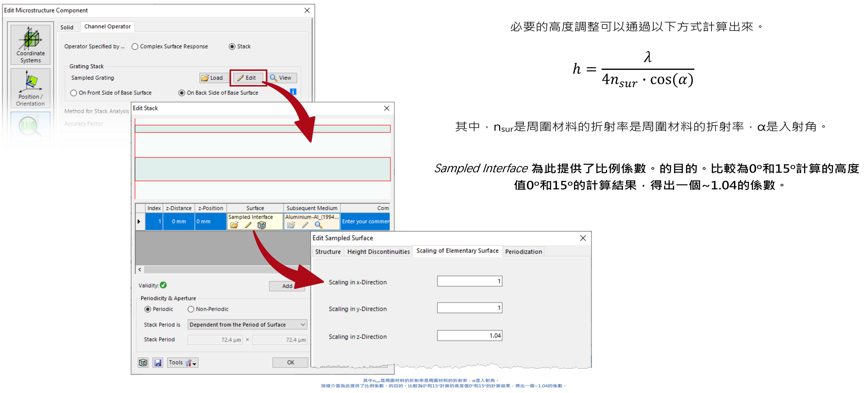The image size is (868, 393).
Task: Load a medium via the Aluminium-Al cell folder icon
Action: pos(291,225)
